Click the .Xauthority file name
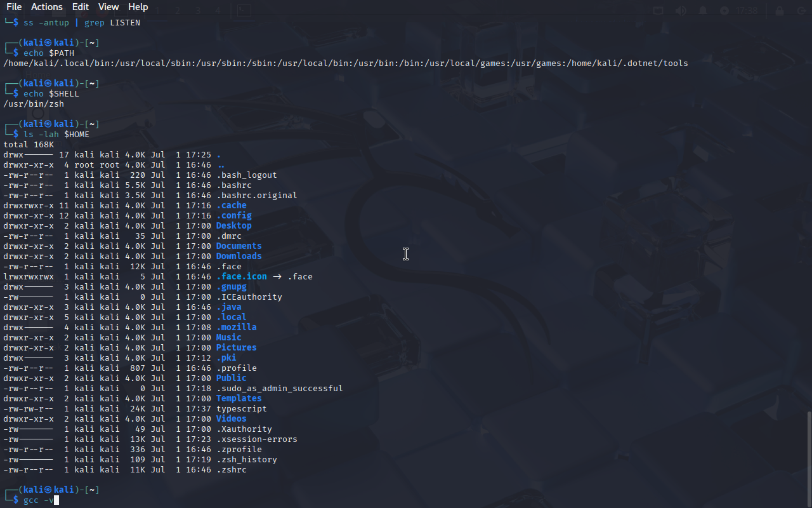The width and height of the screenshot is (812, 508). pos(244,429)
